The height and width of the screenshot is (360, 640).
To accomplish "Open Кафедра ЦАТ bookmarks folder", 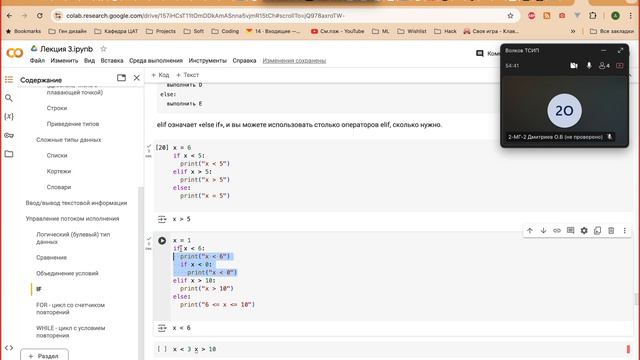I will [116, 31].
